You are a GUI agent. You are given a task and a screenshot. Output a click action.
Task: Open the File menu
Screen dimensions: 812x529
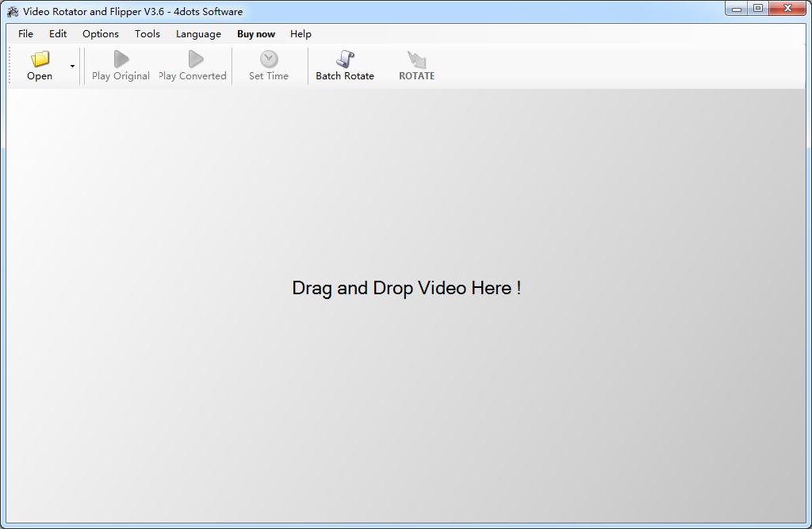click(x=26, y=34)
